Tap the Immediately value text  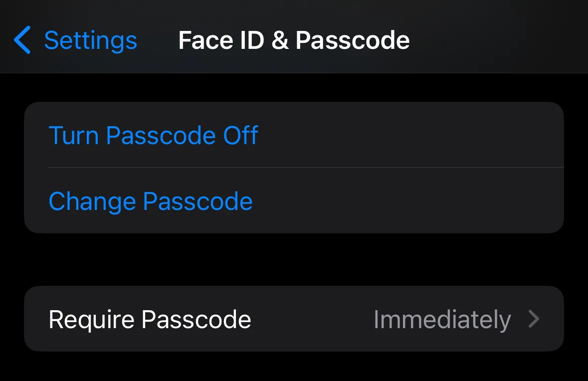pos(442,319)
